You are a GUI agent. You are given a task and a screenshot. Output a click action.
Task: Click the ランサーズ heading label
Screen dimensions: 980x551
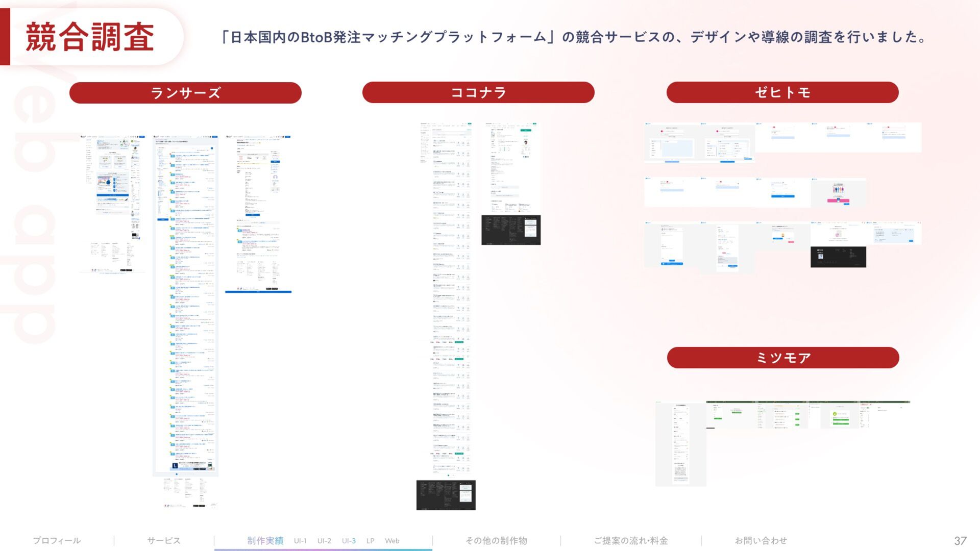click(185, 93)
